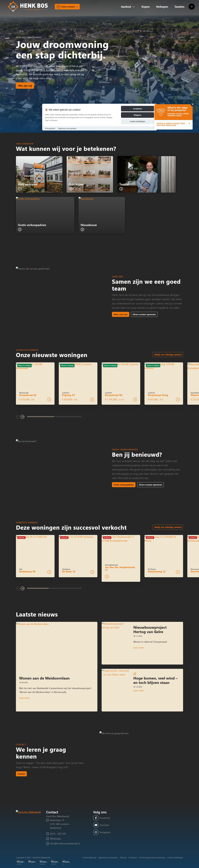Screen dimensions: 199x868
Task: Click Direct contact opnemen under Ben jij benieuwd
Action: click(x=150, y=485)
